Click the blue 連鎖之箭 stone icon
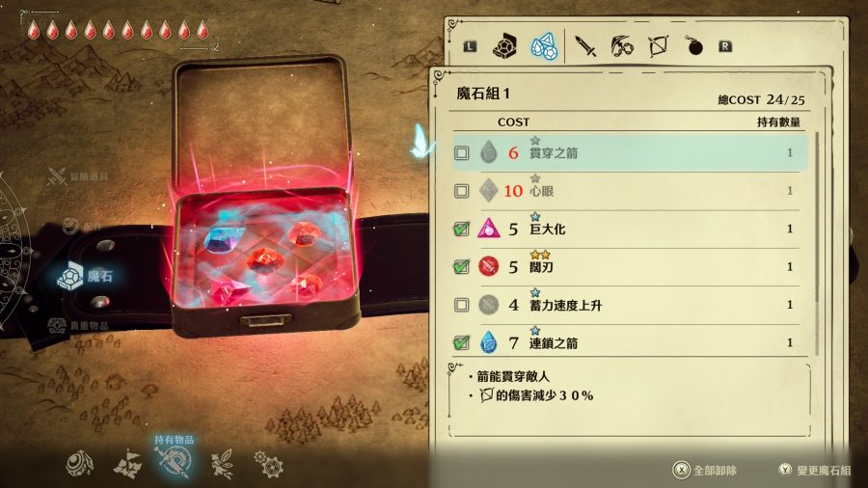Screen dimensions: 868x488 [x=488, y=342]
